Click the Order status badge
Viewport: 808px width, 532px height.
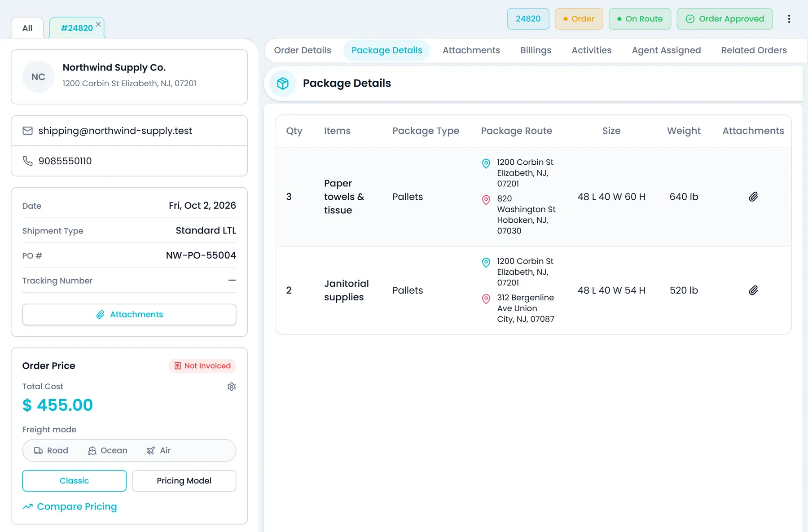click(x=579, y=19)
